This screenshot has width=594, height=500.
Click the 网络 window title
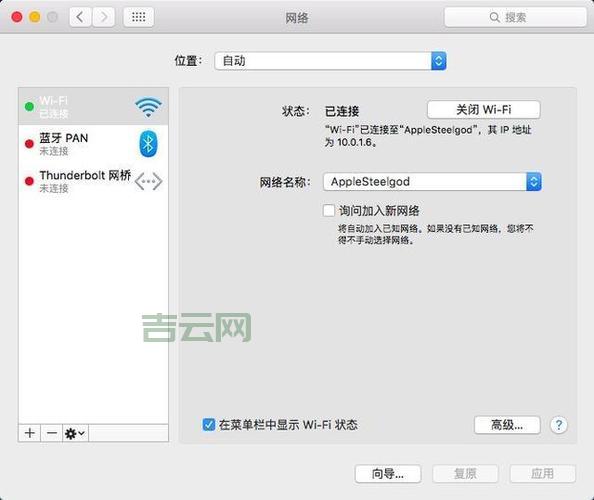(297, 17)
